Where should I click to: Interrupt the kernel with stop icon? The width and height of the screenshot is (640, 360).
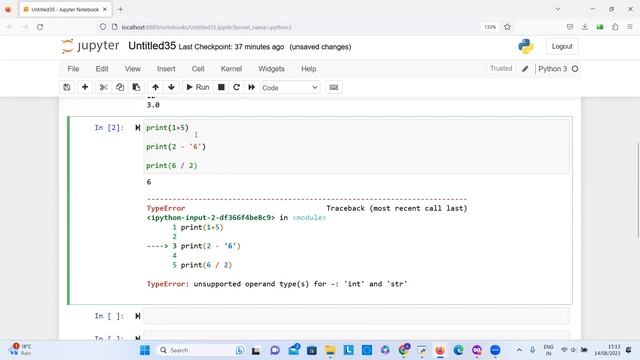click(221, 87)
